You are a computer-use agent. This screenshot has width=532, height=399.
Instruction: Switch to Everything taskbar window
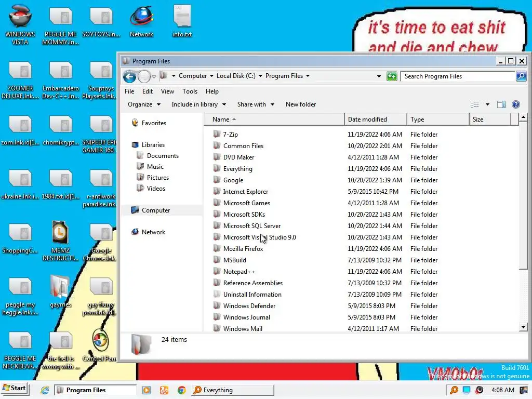233,390
